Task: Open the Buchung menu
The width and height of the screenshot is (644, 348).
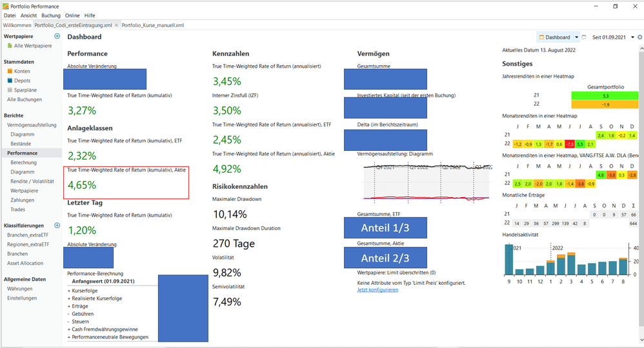Action: click(x=51, y=15)
